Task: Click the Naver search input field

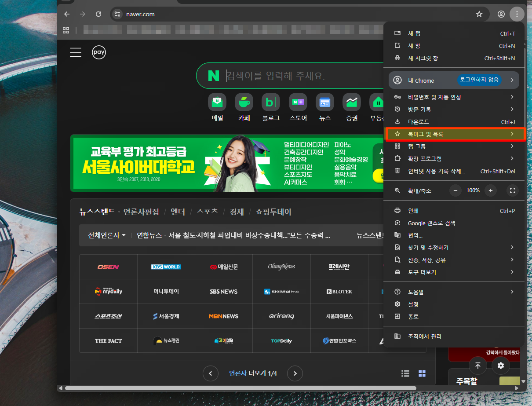Action: pyautogui.click(x=303, y=76)
